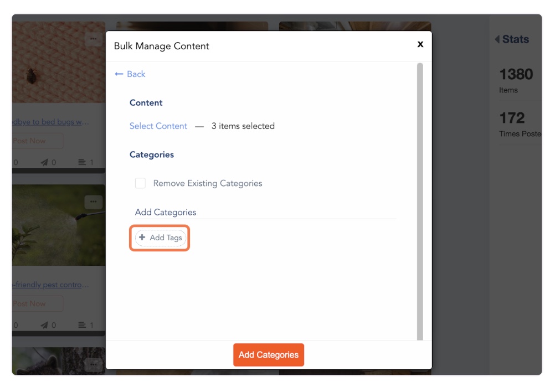Open options menu on raccoon card

click(92, 364)
